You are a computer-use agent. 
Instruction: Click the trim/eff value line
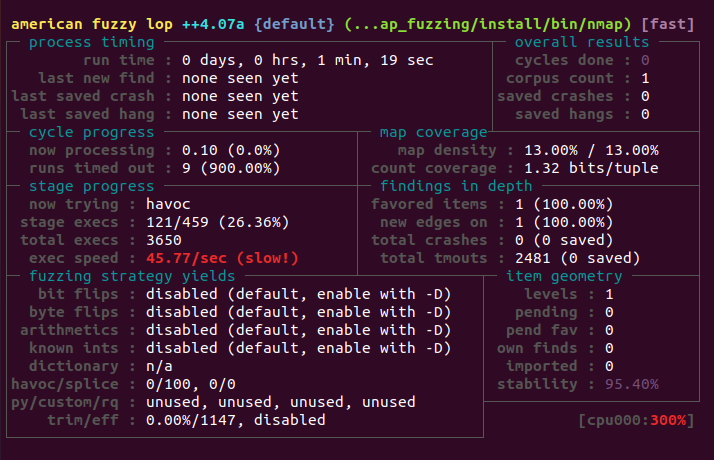235,420
